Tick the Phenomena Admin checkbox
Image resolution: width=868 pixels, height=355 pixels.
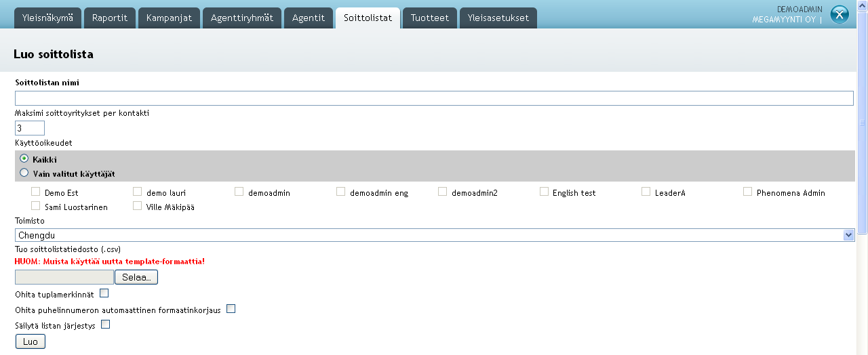coord(748,192)
